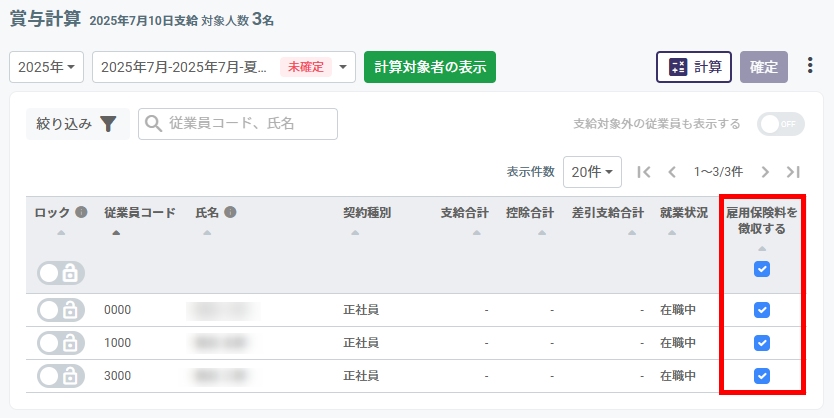834x418 pixels.
Task: Go to the next page arrow
Action: pyautogui.click(x=765, y=172)
